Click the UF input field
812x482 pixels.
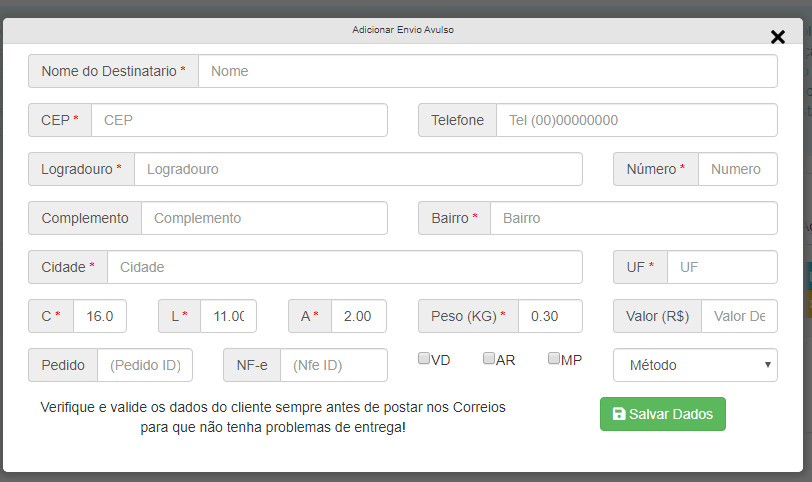pos(721,267)
